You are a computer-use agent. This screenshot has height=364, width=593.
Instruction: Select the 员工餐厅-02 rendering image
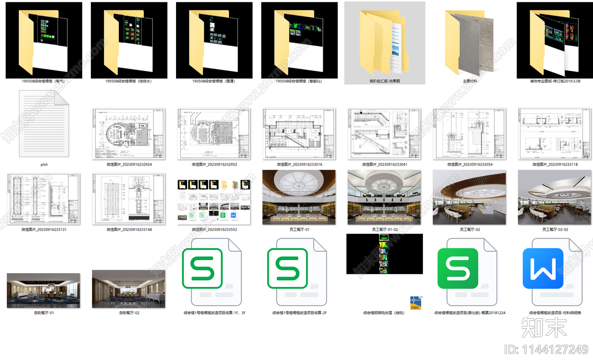tap(470, 197)
